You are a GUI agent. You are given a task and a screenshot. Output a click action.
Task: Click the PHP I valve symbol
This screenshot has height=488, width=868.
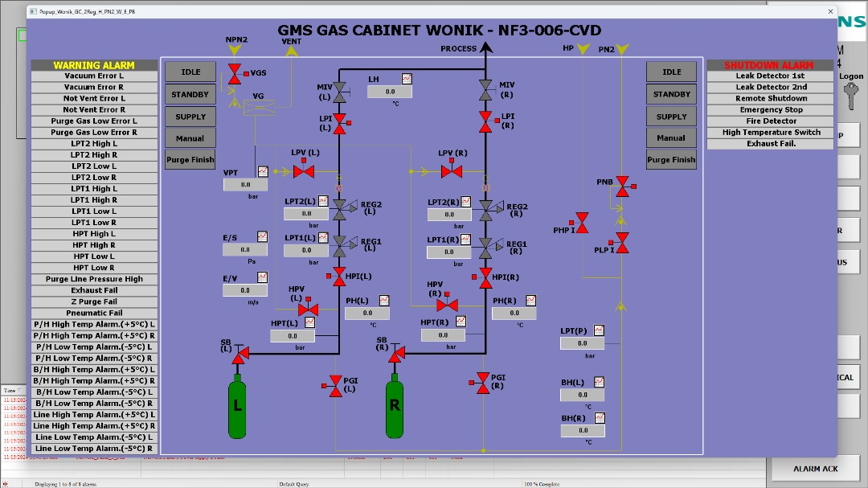581,223
